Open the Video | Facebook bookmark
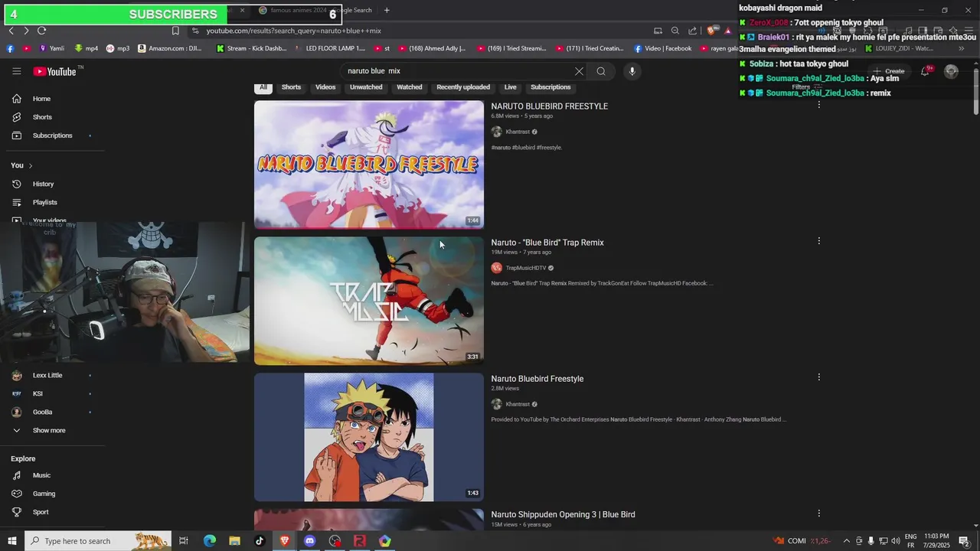 (x=662, y=48)
